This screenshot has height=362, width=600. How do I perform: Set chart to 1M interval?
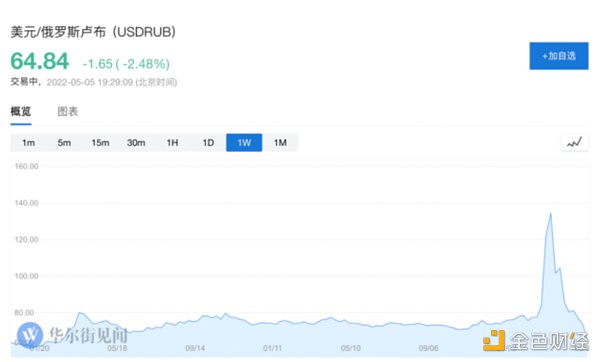(x=280, y=143)
